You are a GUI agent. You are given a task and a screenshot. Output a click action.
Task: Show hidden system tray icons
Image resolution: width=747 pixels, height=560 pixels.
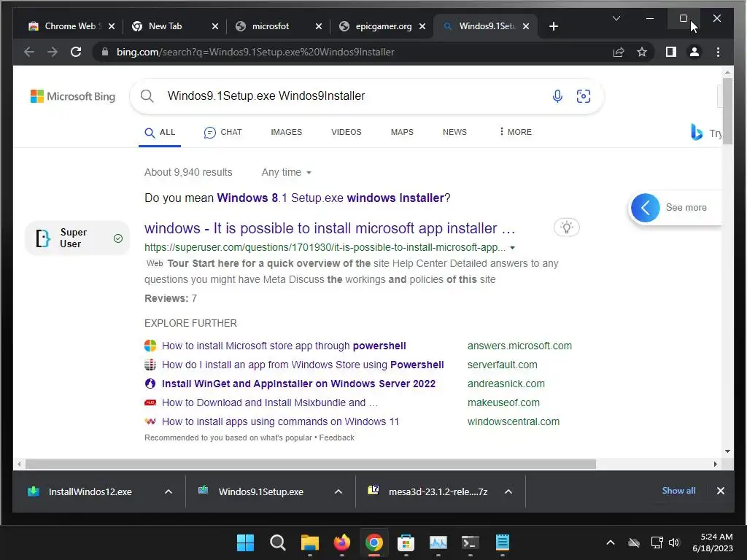[x=611, y=542]
